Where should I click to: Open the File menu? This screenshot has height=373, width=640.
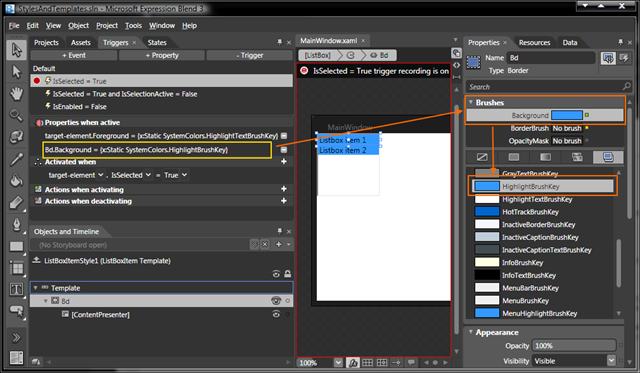click(14, 25)
